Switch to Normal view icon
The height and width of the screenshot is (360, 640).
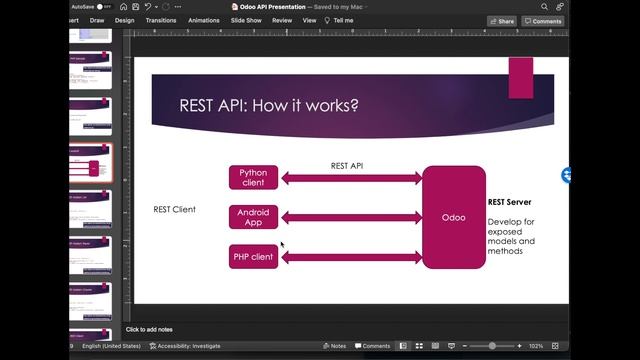coord(403,346)
